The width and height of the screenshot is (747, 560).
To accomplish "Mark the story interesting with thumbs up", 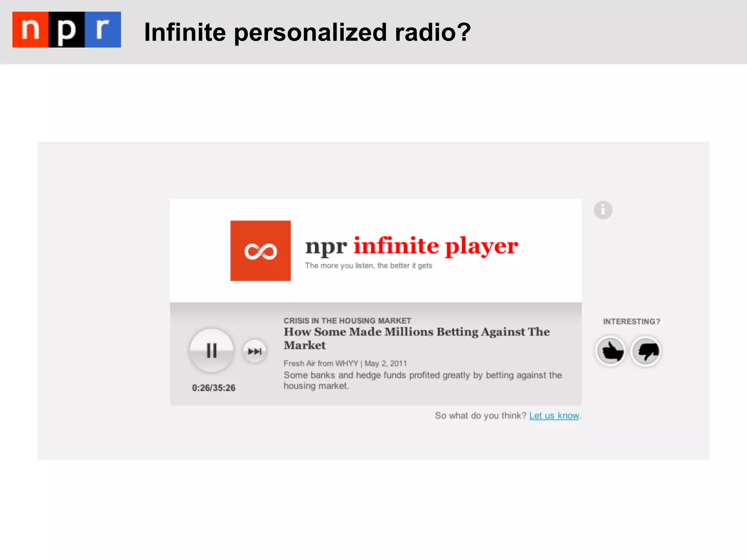I will point(611,351).
